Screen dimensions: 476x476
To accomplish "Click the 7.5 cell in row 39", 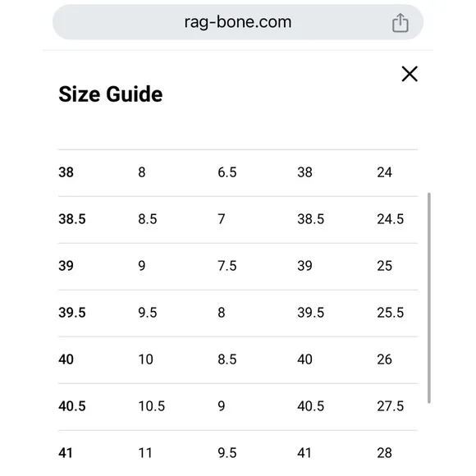I will pyautogui.click(x=227, y=266).
